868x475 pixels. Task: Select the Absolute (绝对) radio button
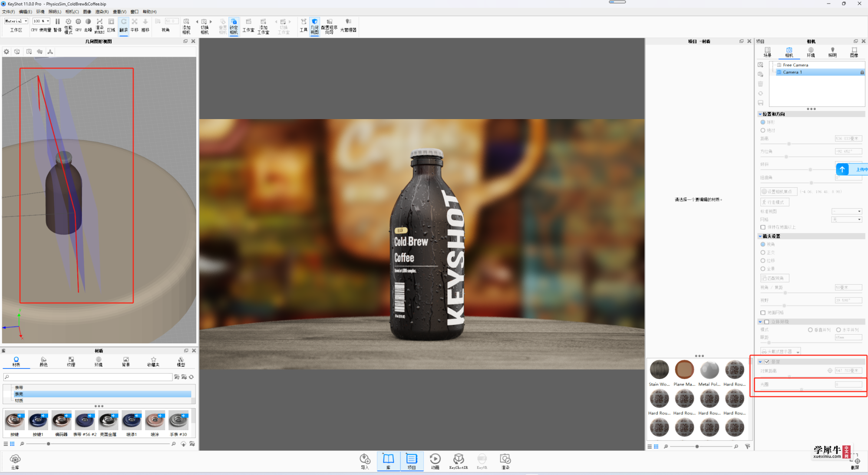[x=763, y=130]
